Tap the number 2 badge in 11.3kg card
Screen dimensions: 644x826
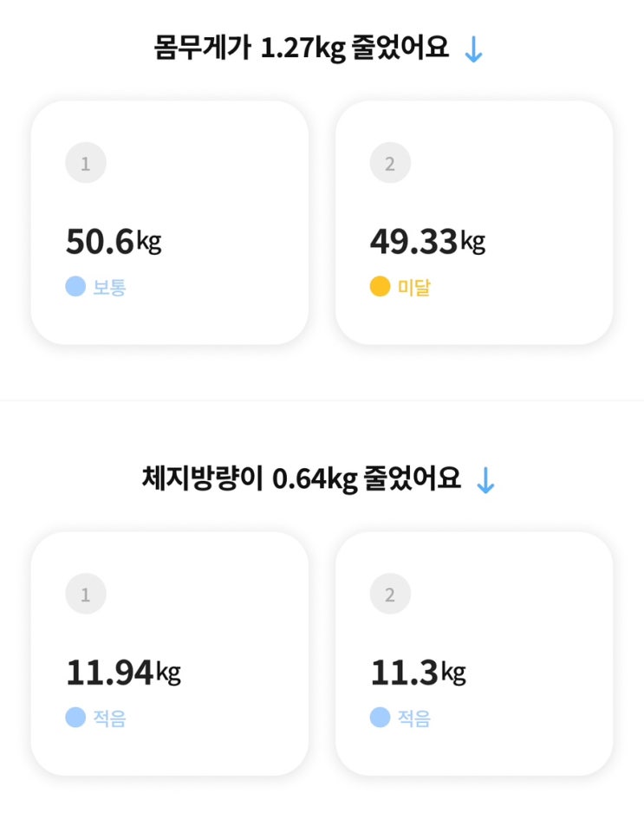[x=390, y=595]
